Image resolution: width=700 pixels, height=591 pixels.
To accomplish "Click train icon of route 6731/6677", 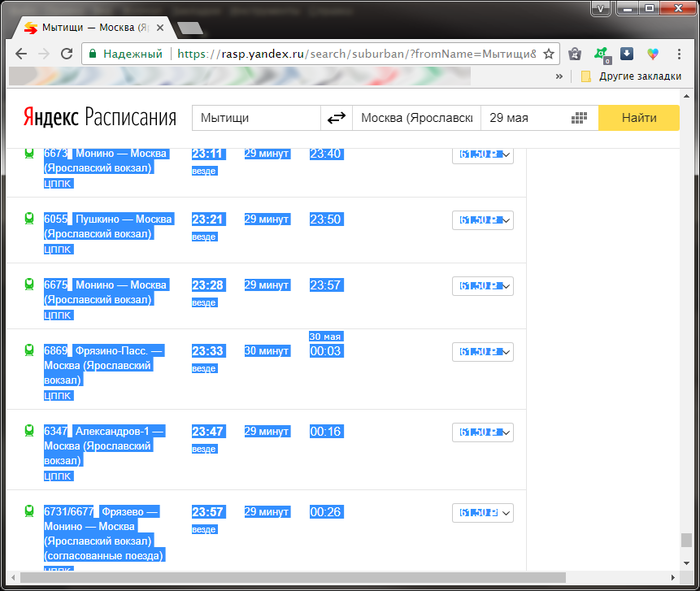I will pos(29,511).
